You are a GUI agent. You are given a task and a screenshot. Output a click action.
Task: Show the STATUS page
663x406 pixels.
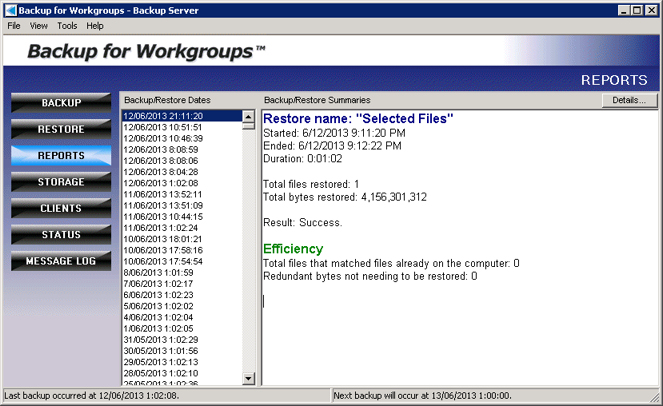[x=61, y=235]
